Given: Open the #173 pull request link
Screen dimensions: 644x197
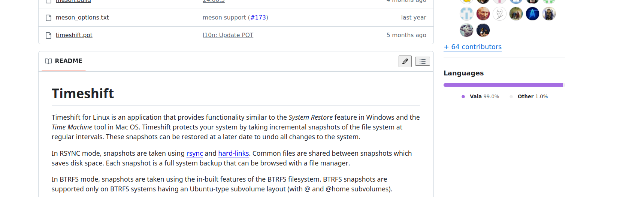Looking at the screenshot, I should click(259, 18).
